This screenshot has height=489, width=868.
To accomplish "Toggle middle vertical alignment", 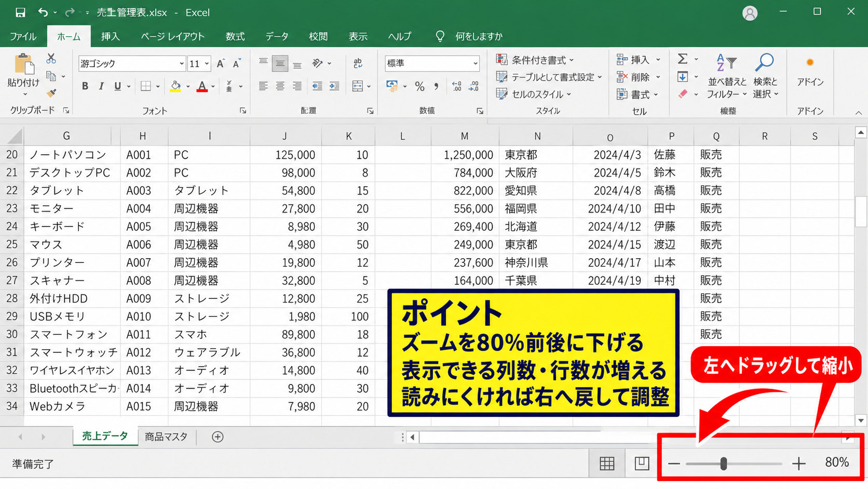I will pyautogui.click(x=280, y=63).
